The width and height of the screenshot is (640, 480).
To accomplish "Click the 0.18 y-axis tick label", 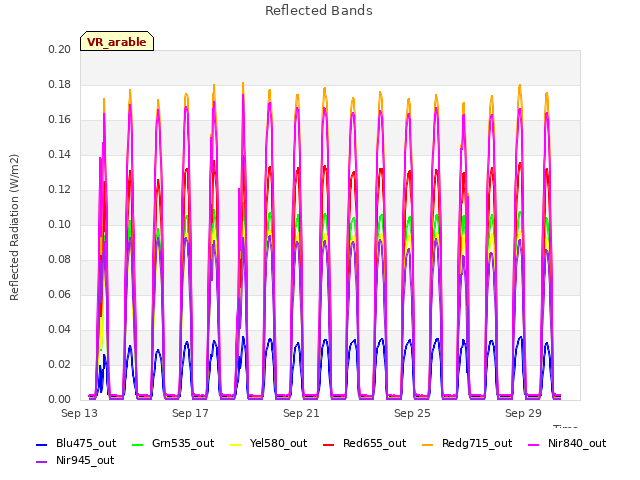I will coord(60,84).
